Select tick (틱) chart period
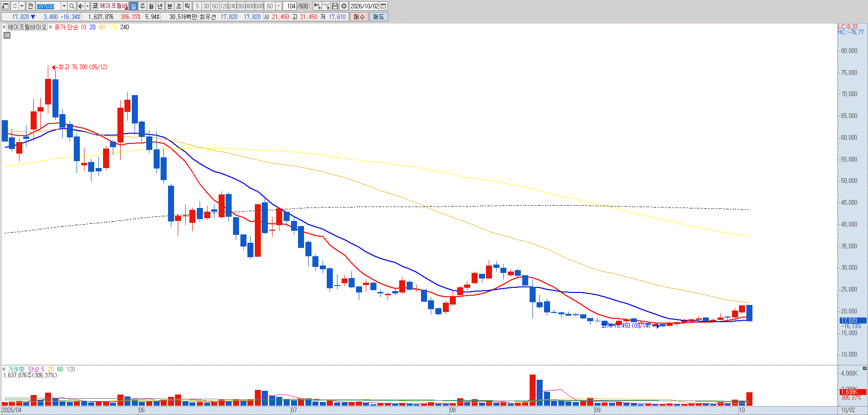 point(188,6)
